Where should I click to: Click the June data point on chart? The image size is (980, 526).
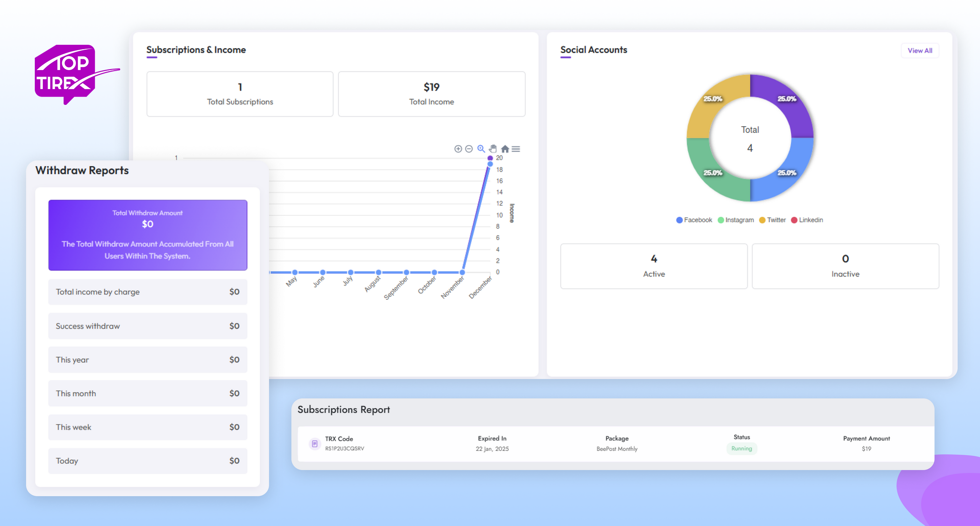click(323, 272)
